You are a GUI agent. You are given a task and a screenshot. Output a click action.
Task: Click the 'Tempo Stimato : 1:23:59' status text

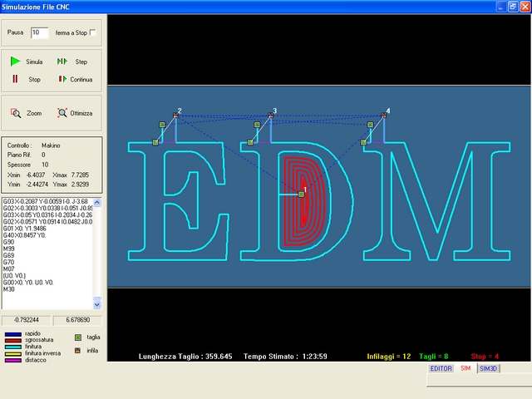click(x=285, y=357)
